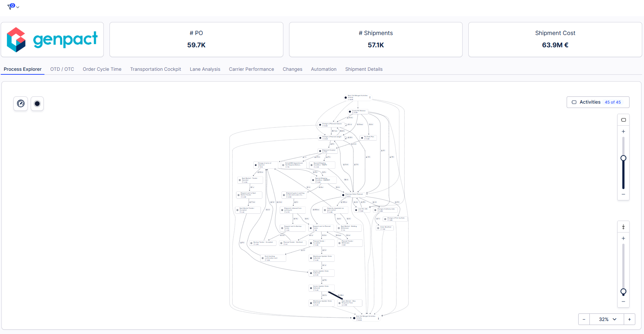The width and height of the screenshot is (644, 334).
Task: Expand the Activities 45 of 45 selector
Action: (598, 102)
